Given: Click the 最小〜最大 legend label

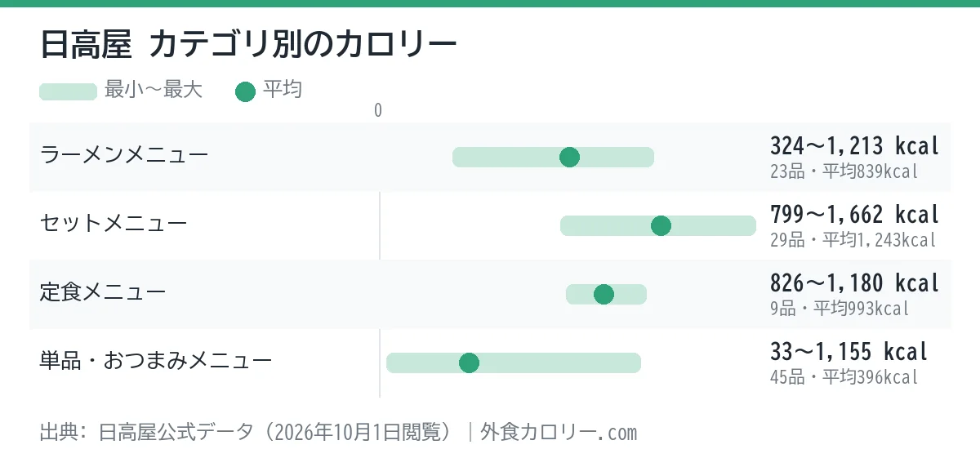Looking at the screenshot, I should [154, 90].
